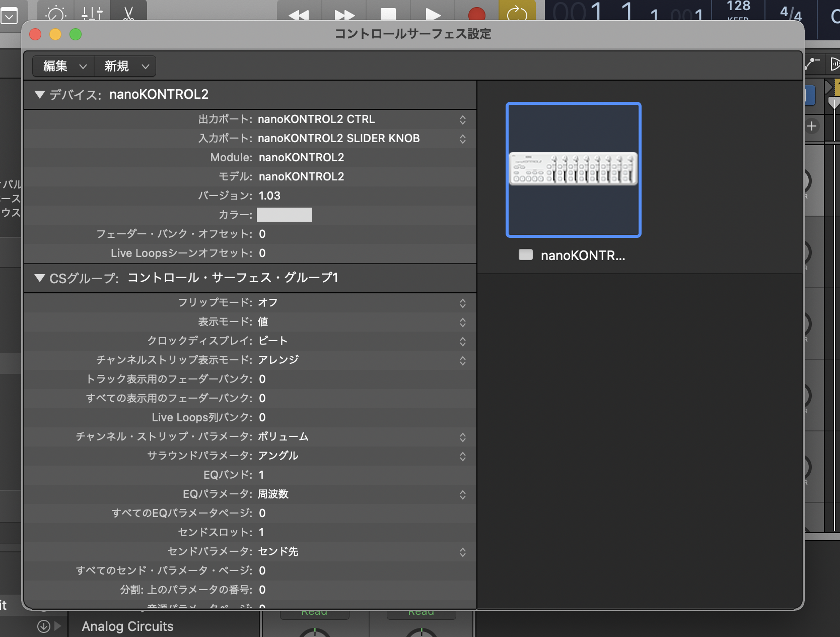Click the すべての表示用のフェーダーバンク value 0
Screen dimensions: 840x637
pyautogui.click(x=262, y=398)
